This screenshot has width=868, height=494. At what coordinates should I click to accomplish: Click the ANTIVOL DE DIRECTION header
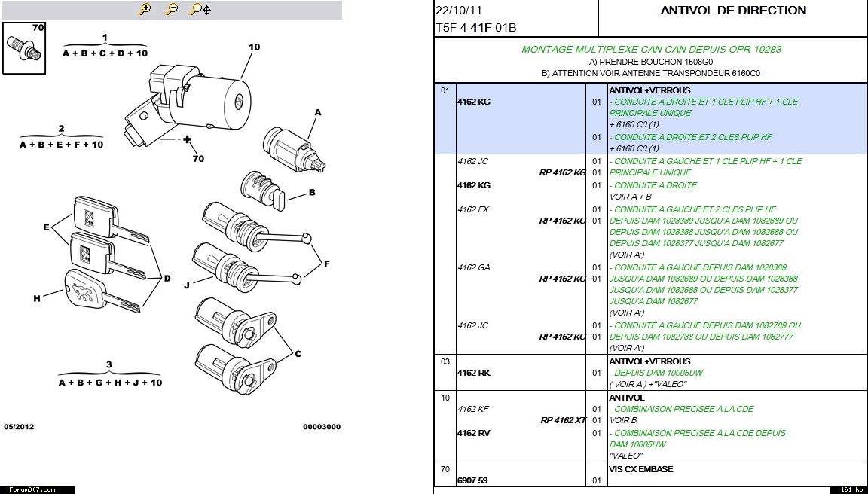(732, 11)
